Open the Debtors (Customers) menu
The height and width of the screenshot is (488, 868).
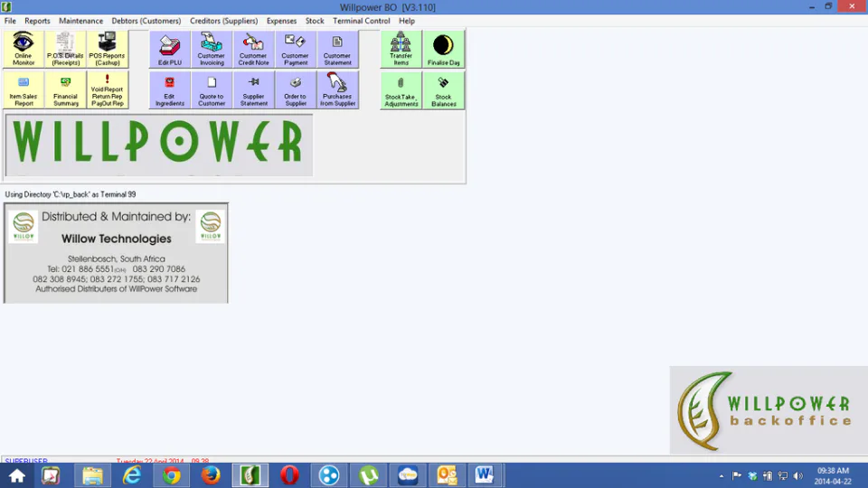[146, 21]
